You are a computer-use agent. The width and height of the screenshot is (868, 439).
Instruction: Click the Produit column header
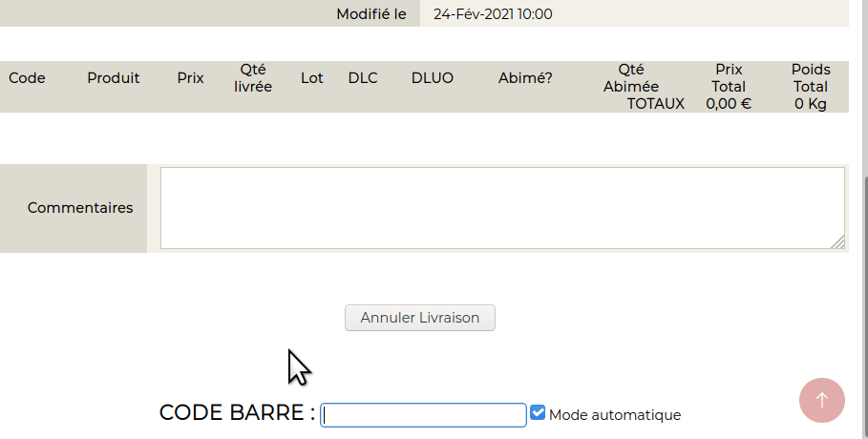pyautogui.click(x=114, y=78)
